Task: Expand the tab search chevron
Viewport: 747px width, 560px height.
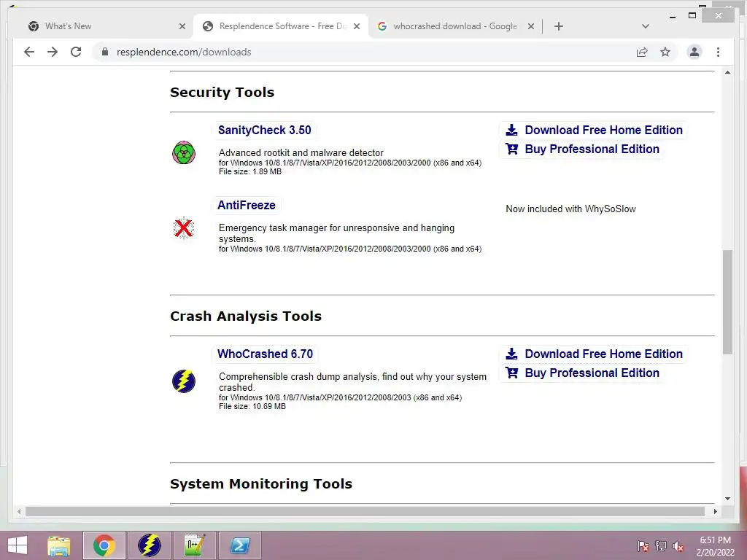Action: coord(645,26)
